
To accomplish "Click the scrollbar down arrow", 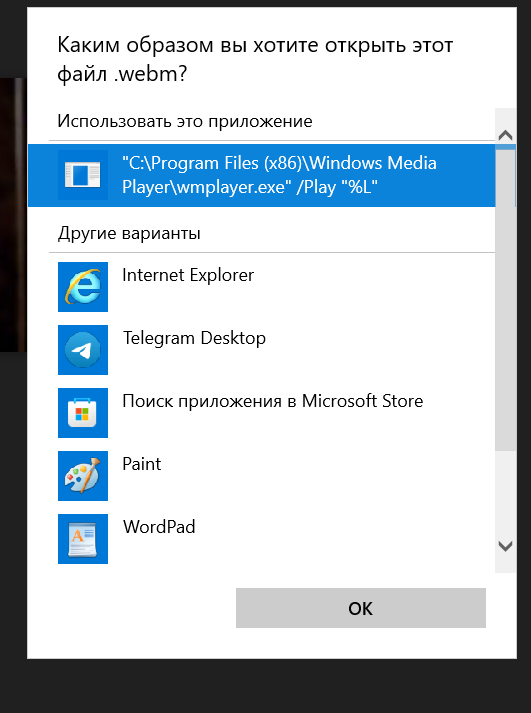I will (506, 546).
